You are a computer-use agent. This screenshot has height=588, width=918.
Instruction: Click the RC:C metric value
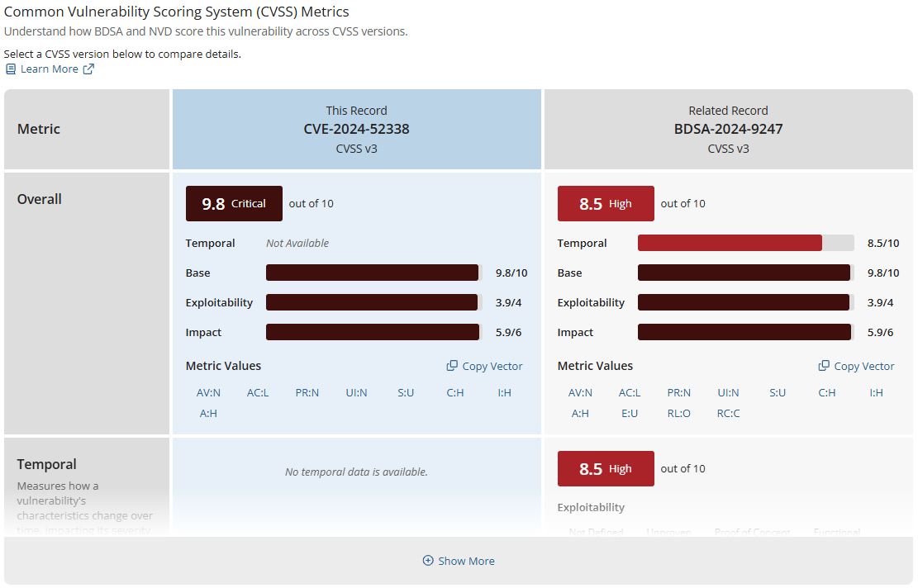[x=728, y=413]
